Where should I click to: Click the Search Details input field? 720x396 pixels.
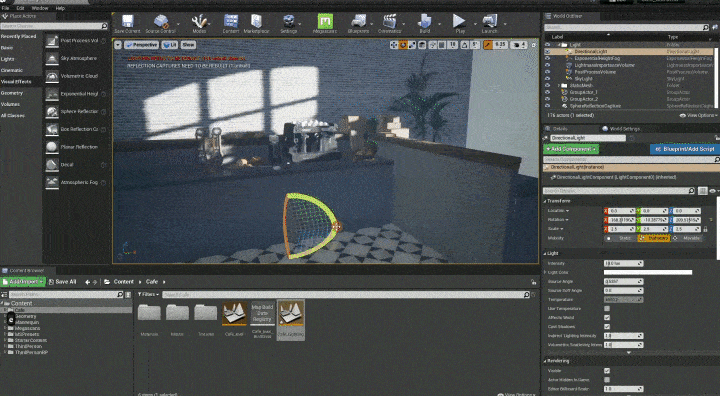619,191
